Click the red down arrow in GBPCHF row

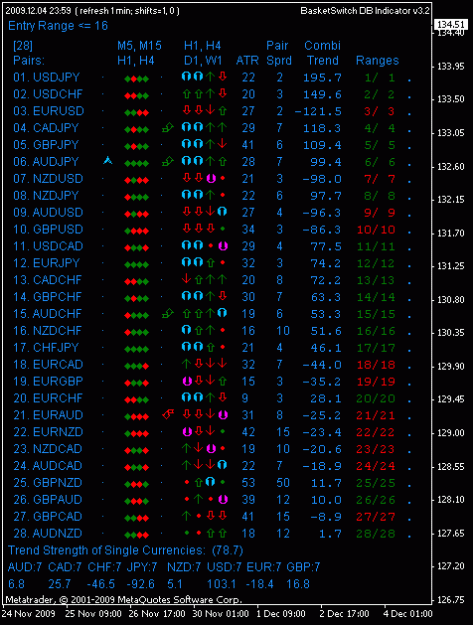(x=223, y=296)
